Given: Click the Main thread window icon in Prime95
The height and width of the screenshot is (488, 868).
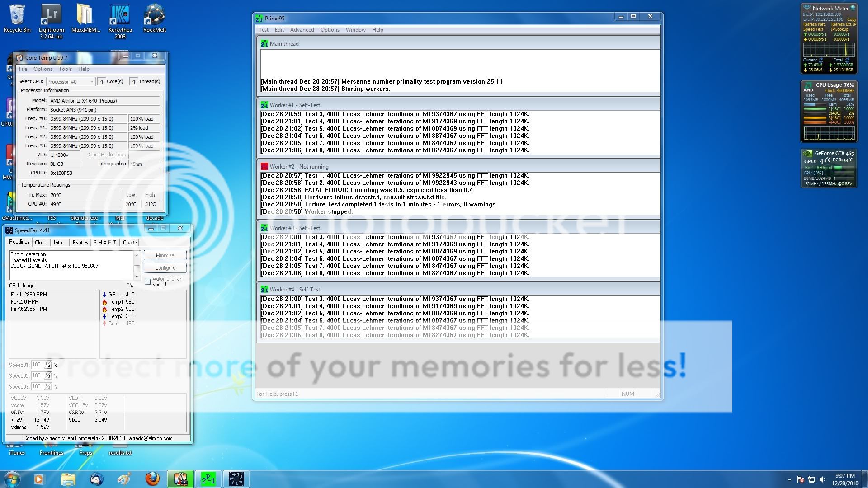Looking at the screenshot, I should point(264,43).
